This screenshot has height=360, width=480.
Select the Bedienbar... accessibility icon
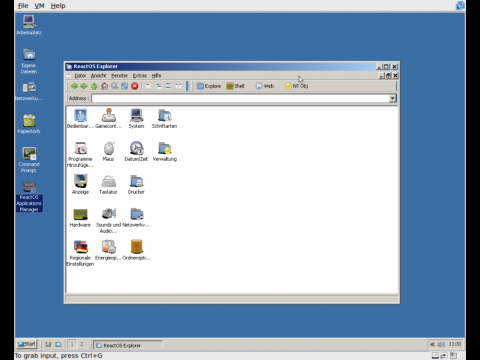click(80, 118)
